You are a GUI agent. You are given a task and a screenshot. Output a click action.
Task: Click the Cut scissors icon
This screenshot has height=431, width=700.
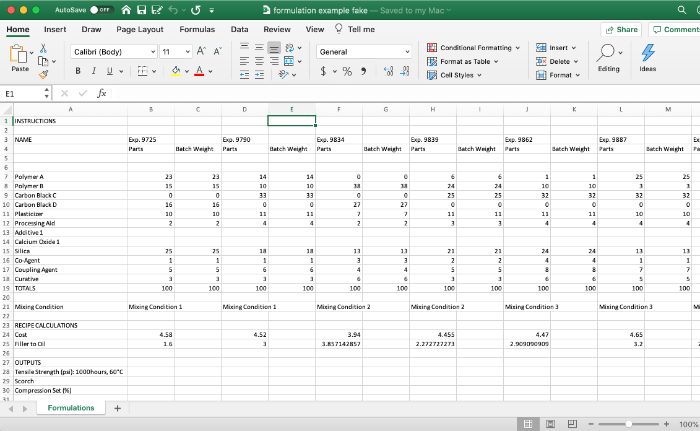point(43,48)
